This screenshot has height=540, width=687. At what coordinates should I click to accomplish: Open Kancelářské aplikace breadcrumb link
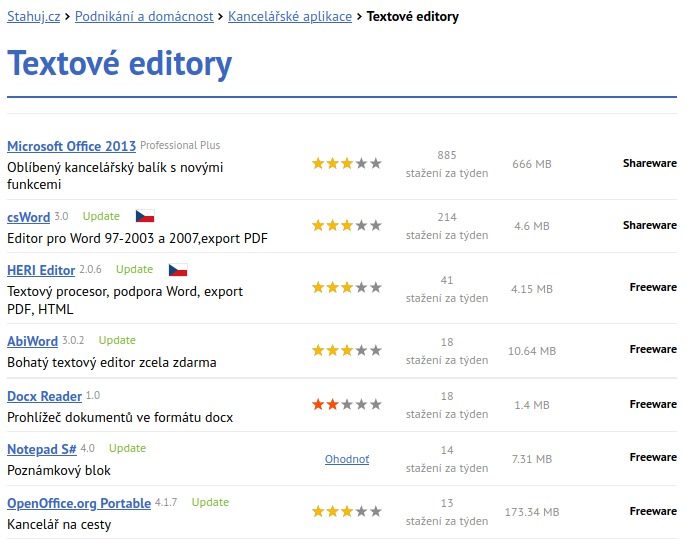(x=290, y=17)
